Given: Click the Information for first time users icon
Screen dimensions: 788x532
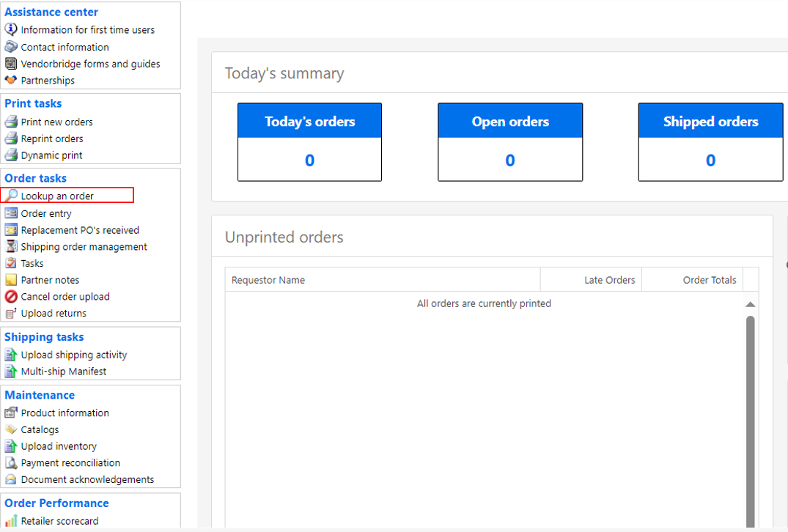Looking at the screenshot, I should tap(11, 29).
